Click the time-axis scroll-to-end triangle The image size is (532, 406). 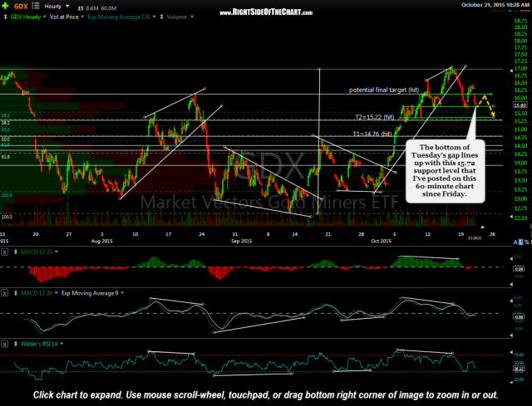(482, 227)
